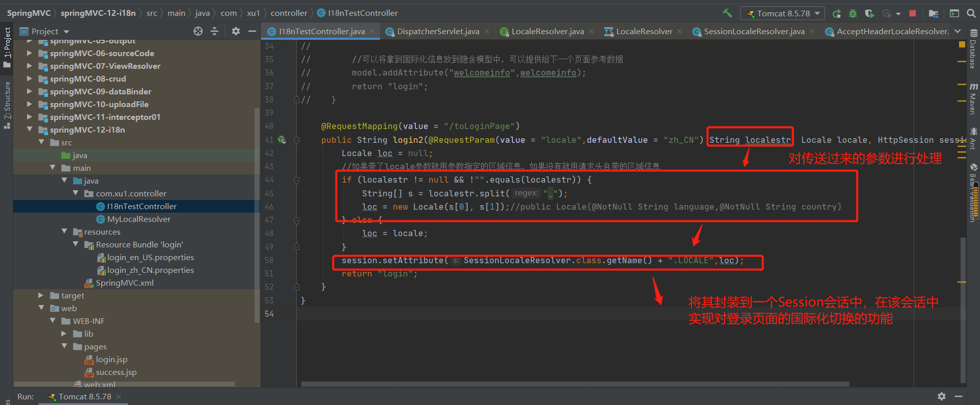Collapse Resource Bundle 'login' node

(76, 244)
